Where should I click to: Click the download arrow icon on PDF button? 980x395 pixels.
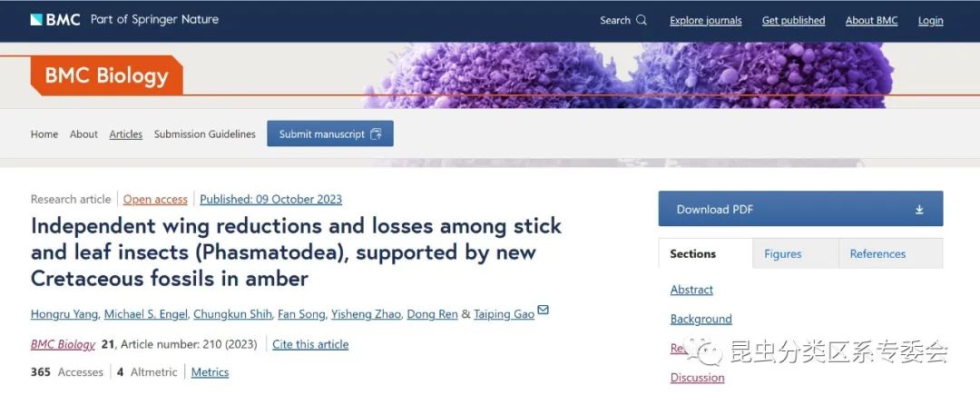[x=919, y=210]
